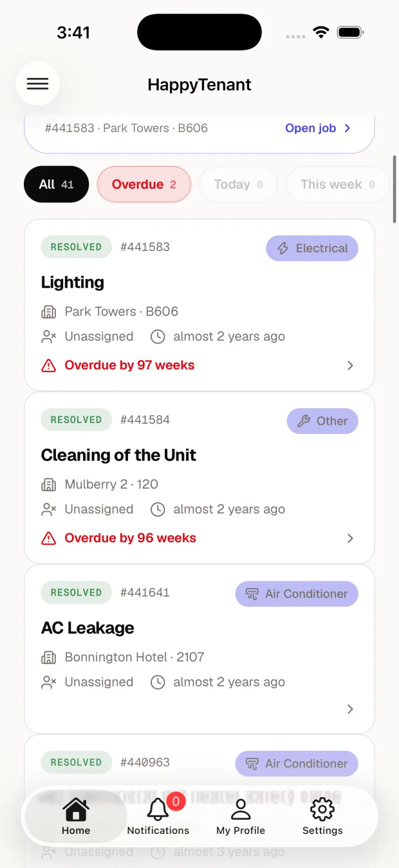Click the Open job link
This screenshot has height=868, width=399.
(318, 128)
